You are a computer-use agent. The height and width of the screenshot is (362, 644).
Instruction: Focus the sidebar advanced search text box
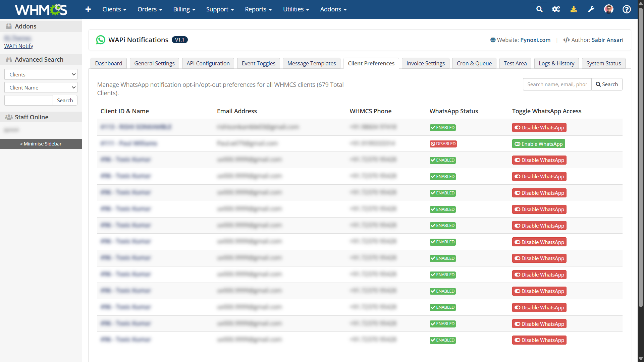29,100
